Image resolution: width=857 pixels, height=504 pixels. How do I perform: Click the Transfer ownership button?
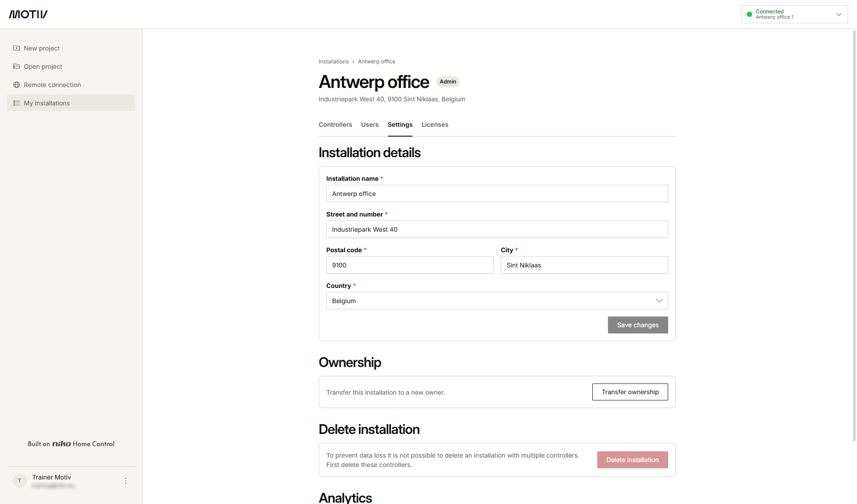click(x=630, y=392)
